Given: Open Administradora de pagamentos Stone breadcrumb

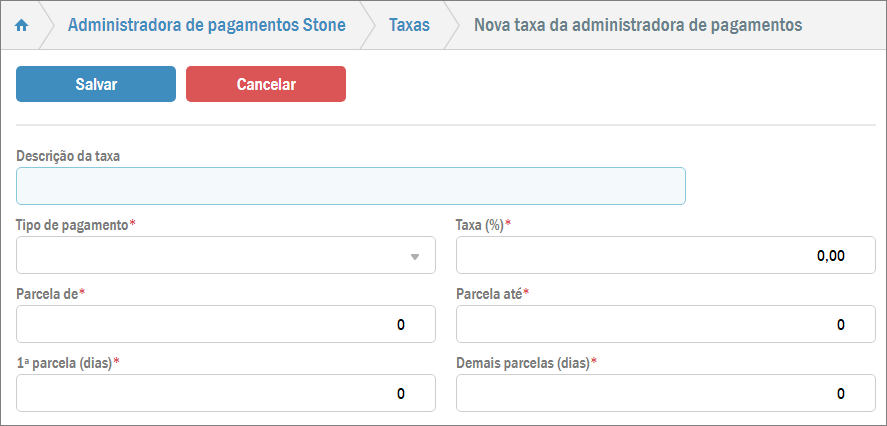Looking at the screenshot, I should (206, 24).
